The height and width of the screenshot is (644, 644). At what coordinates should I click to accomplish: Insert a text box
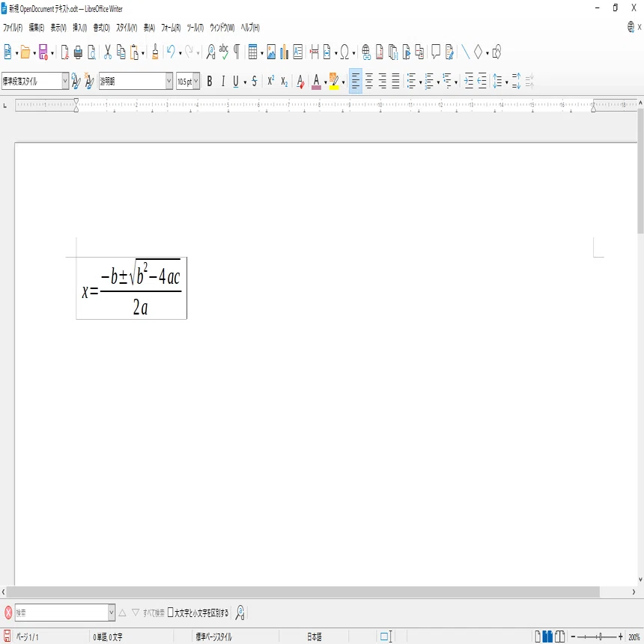(x=298, y=52)
